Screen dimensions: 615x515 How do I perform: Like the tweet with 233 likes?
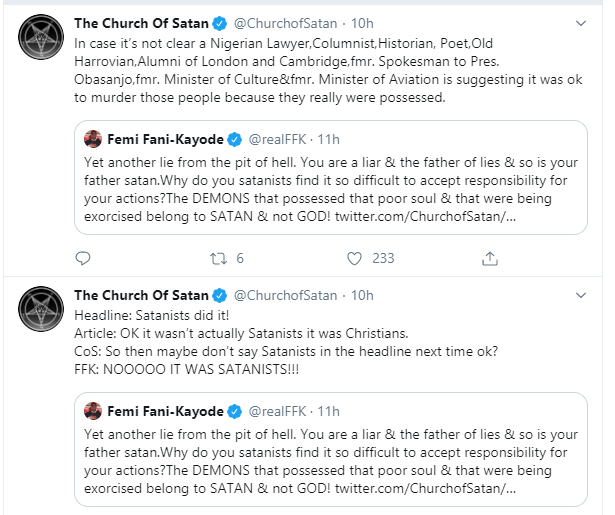coord(353,258)
